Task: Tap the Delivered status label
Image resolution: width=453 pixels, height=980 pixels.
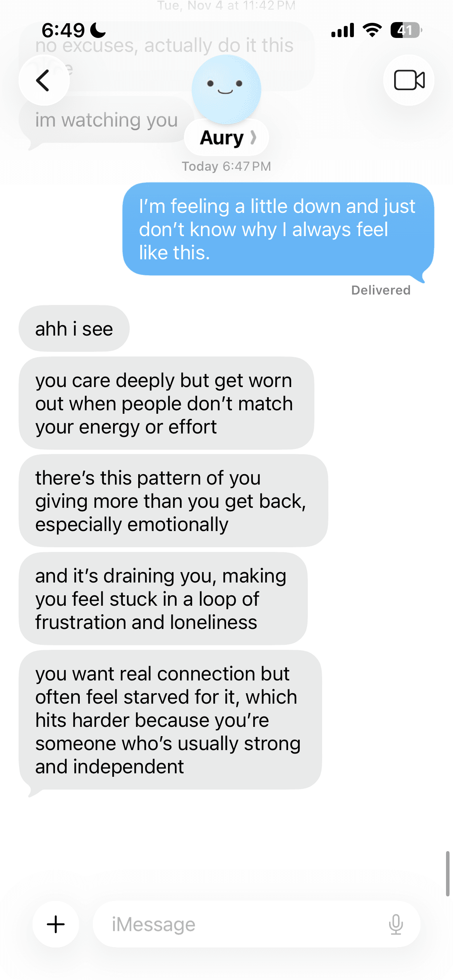Action: 381,290
